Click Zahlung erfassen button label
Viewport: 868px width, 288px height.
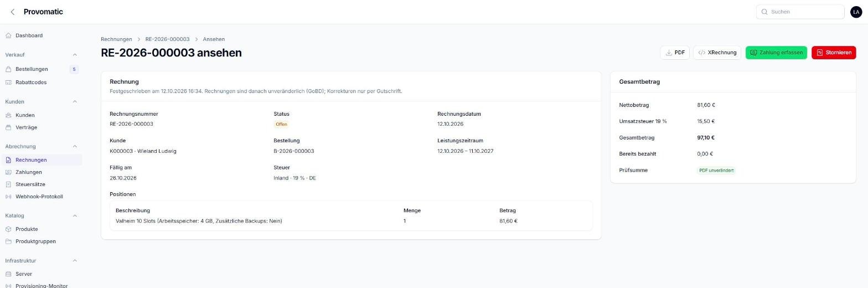781,53
